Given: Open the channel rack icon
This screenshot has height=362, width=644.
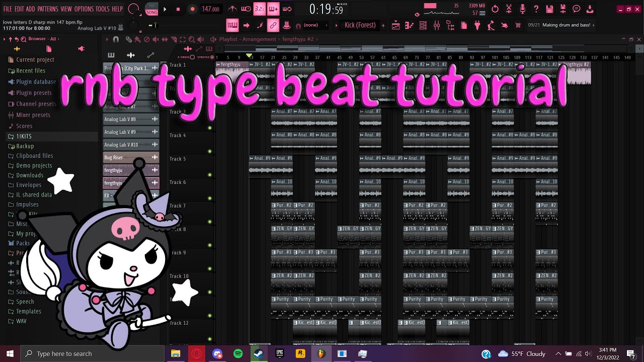Looking at the screenshot, I should click(423, 25).
